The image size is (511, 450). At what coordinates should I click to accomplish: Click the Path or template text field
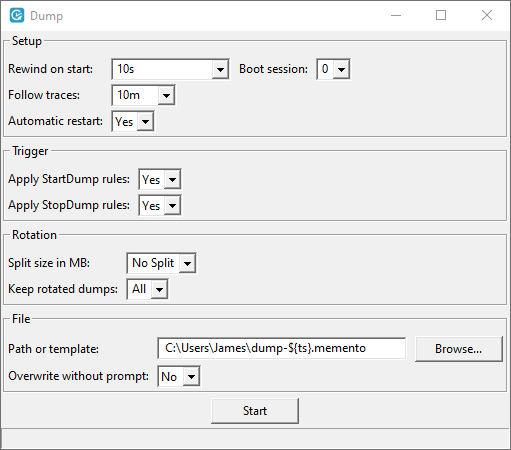pyautogui.click(x=282, y=348)
